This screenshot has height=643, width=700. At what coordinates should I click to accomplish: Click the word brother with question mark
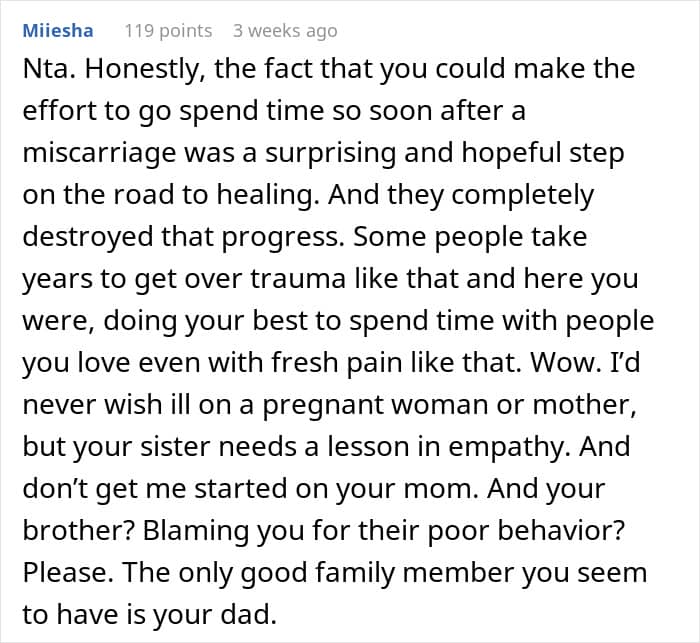(x=79, y=531)
